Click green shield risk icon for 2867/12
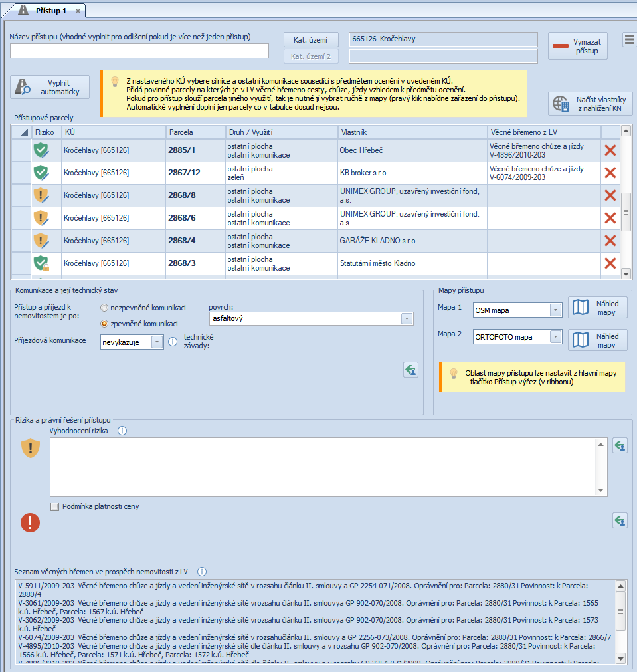 click(x=41, y=173)
